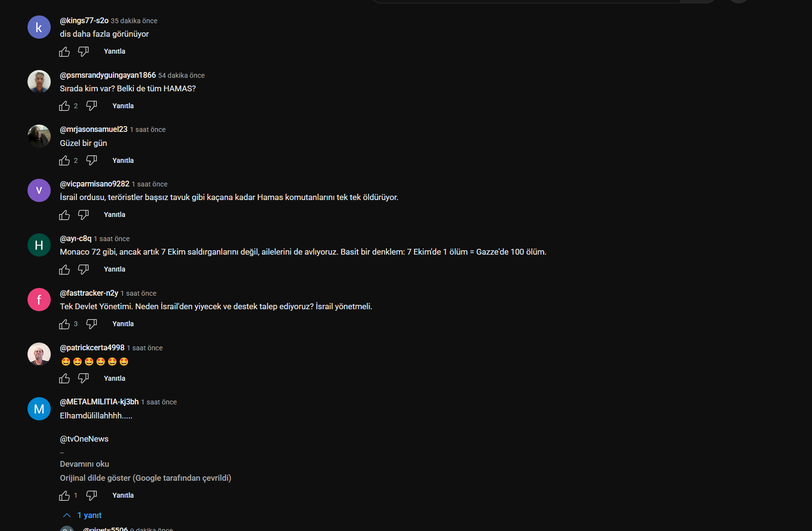Image resolution: width=812 pixels, height=531 pixels.
Task: Collapse the '1 yanıt' replies thread
Action: pos(82,516)
